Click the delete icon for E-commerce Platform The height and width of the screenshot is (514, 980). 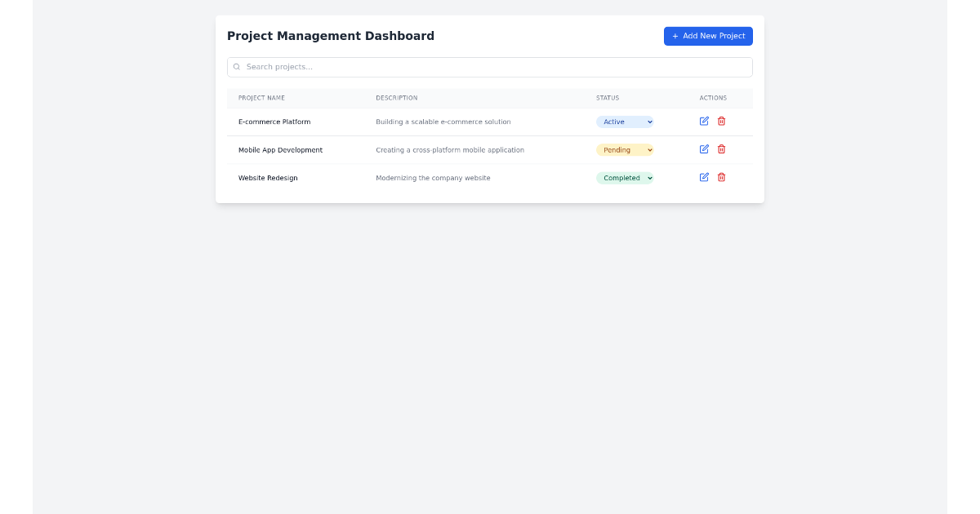tap(721, 121)
